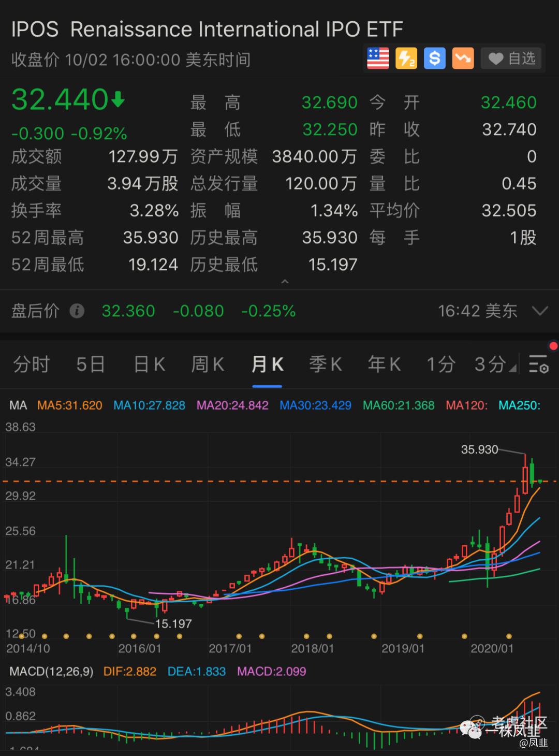
Task: Select the 月K monthly chart tab
Action: coord(267,365)
